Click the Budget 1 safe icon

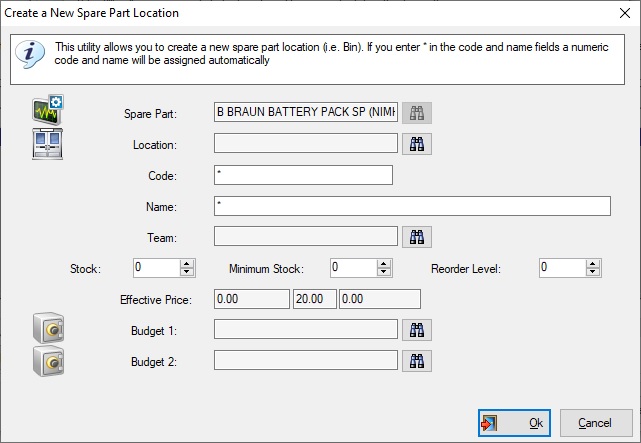[x=48, y=328]
